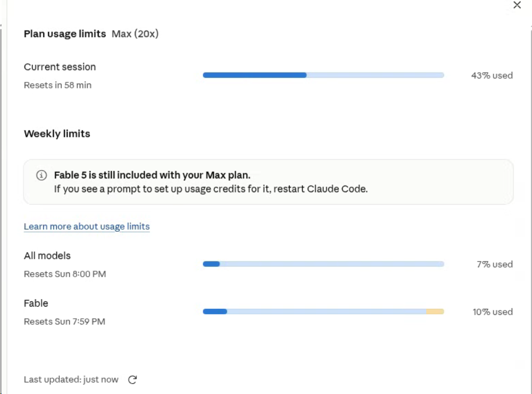The width and height of the screenshot is (532, 394).
Task: Click the Resets Sun 8:00 PM text
Action: (65, 274)
